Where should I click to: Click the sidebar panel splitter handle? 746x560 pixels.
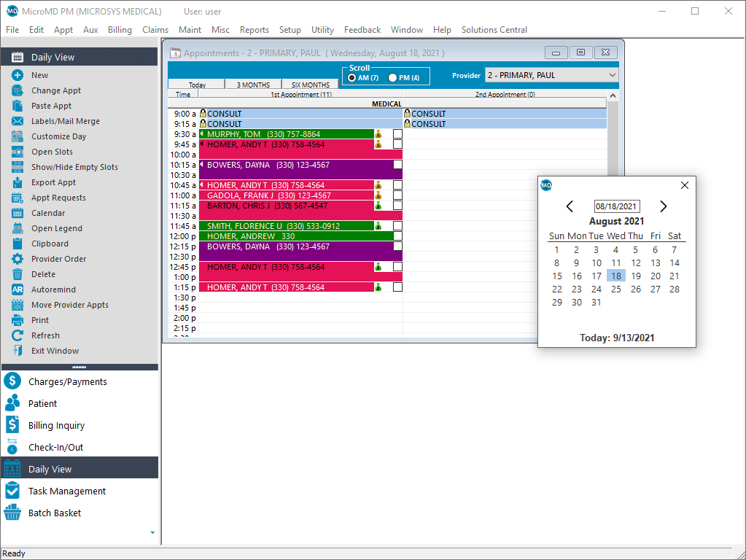[x=79, y=367]
